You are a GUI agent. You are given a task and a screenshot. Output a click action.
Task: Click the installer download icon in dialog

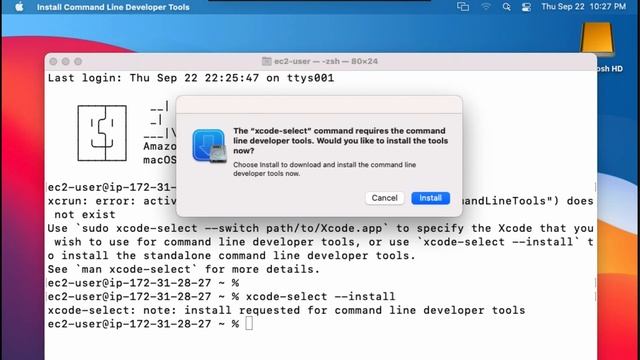tap(209, 146)
